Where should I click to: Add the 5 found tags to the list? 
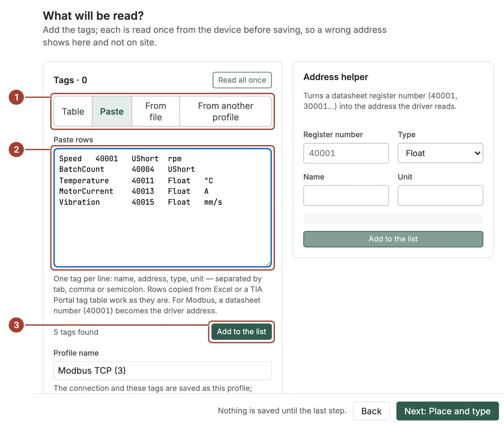241,332
